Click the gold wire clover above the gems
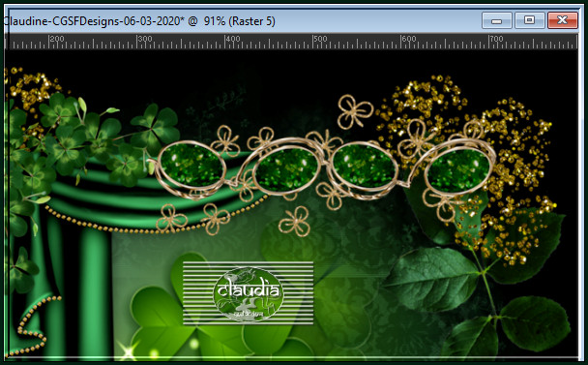The width and height of the screenshot is (588, 365). click(x=355, y=110)
